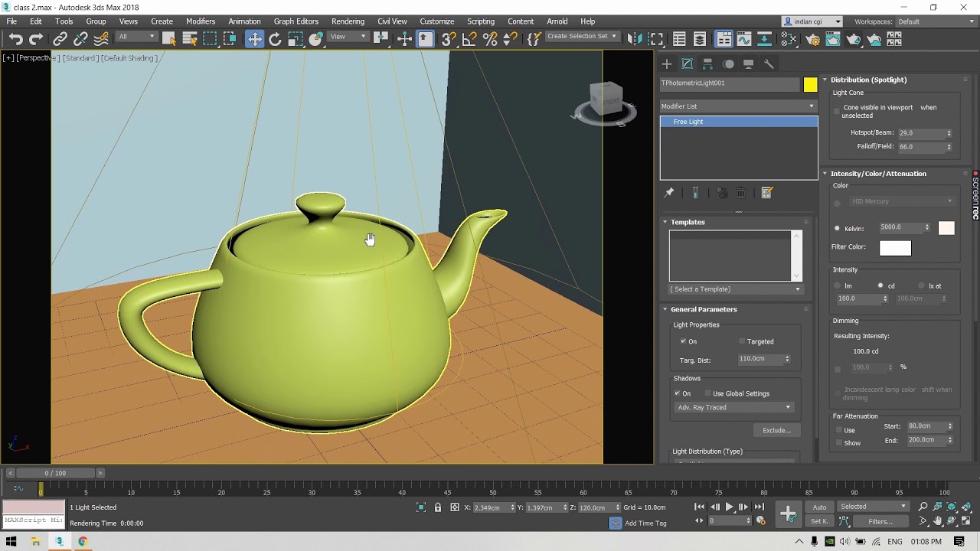
Task: Open the File menu
Action: (x=11, y=21)
